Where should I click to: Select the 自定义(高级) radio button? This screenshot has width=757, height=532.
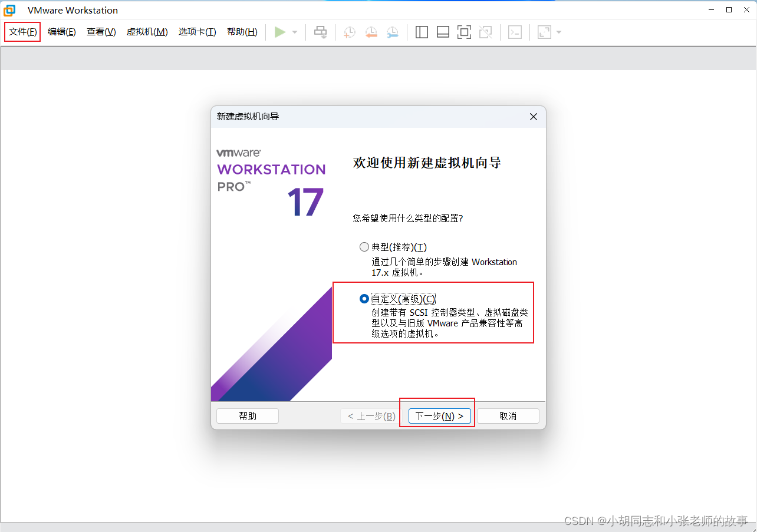tap(364, 299)
